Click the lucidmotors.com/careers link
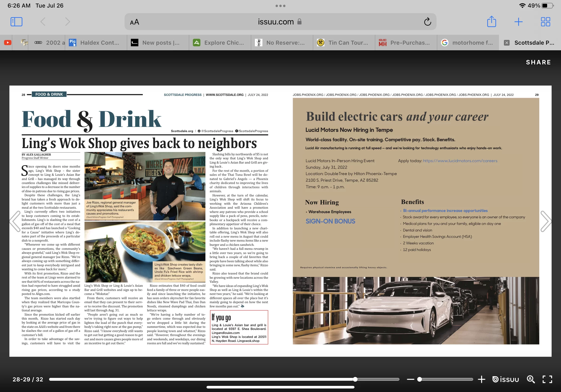This screenshot has height=392, width=561. tap(460, 161)
